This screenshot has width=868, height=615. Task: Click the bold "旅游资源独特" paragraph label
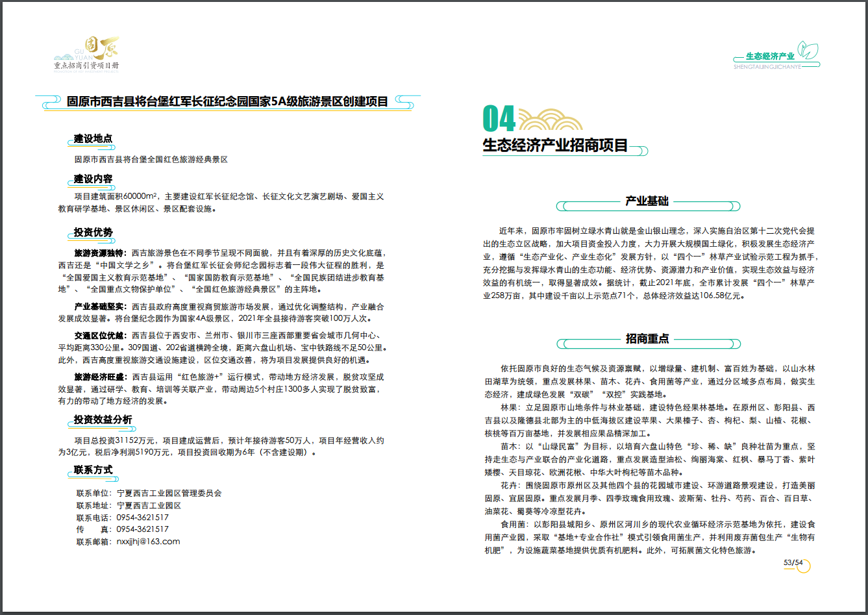coord(101,253)
